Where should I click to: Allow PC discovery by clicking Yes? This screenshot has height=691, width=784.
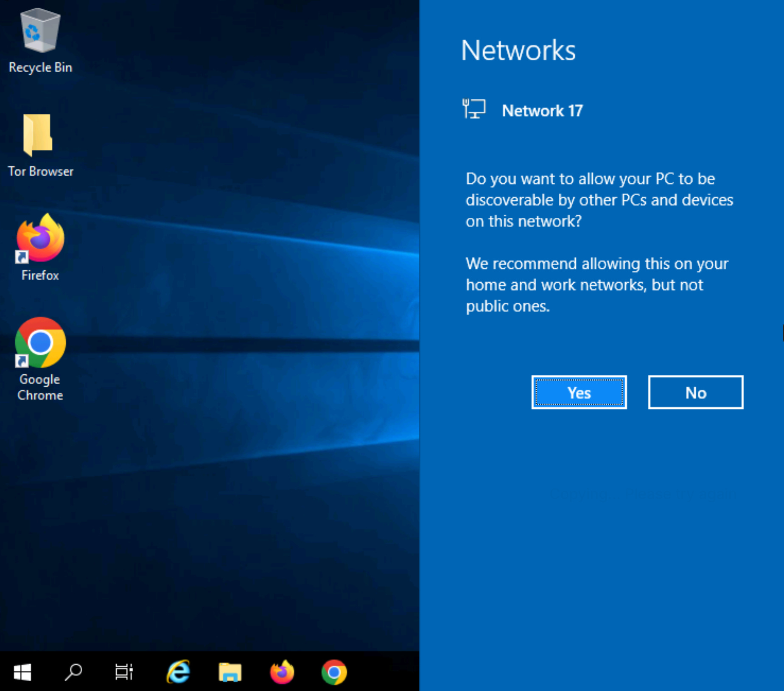(579, 393)
